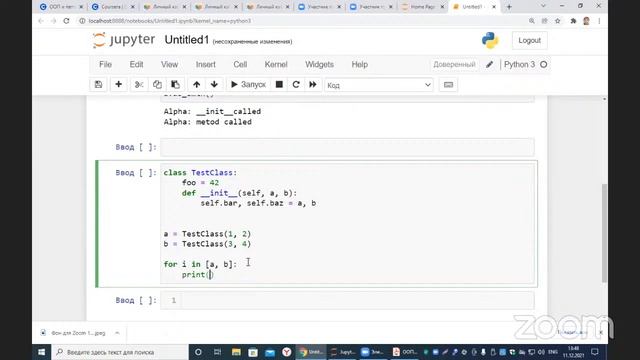Open the browser extensions puzzle icon
Screen dimensions: 640x360
pos(573,21)
